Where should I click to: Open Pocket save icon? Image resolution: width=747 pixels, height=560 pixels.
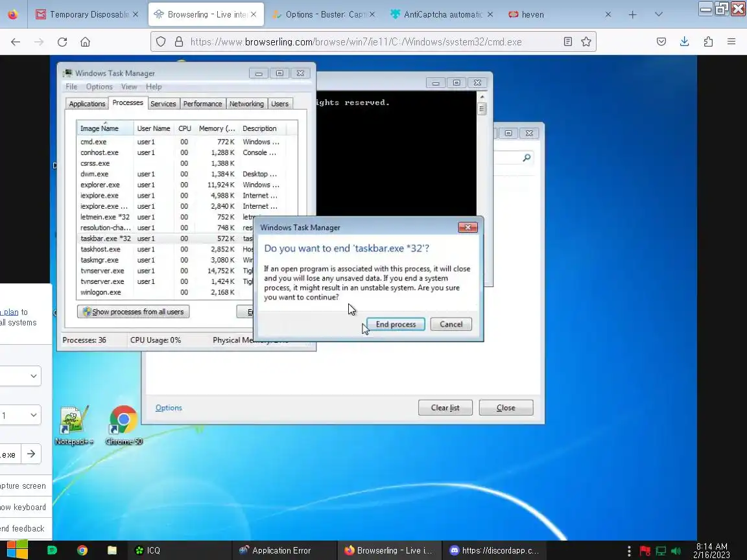coord(661,42)
